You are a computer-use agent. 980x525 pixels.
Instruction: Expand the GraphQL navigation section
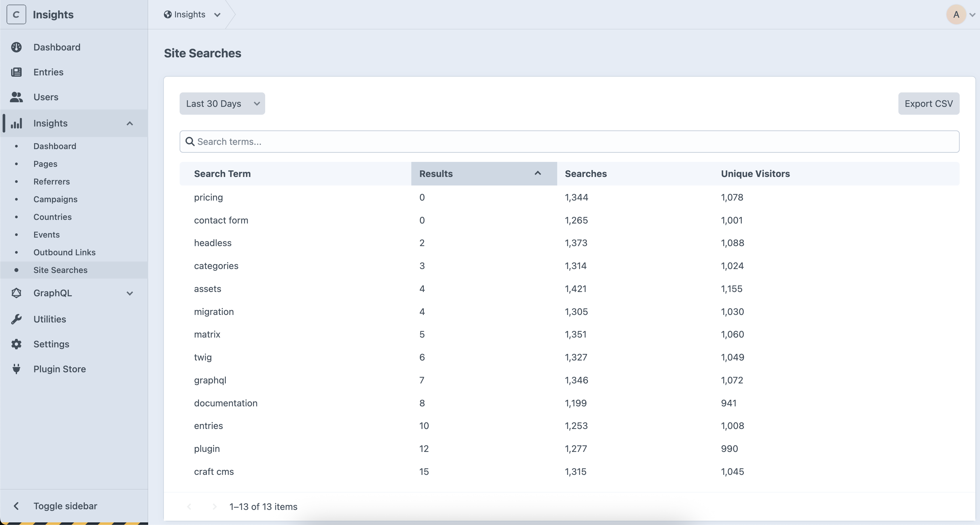(130, 293)
